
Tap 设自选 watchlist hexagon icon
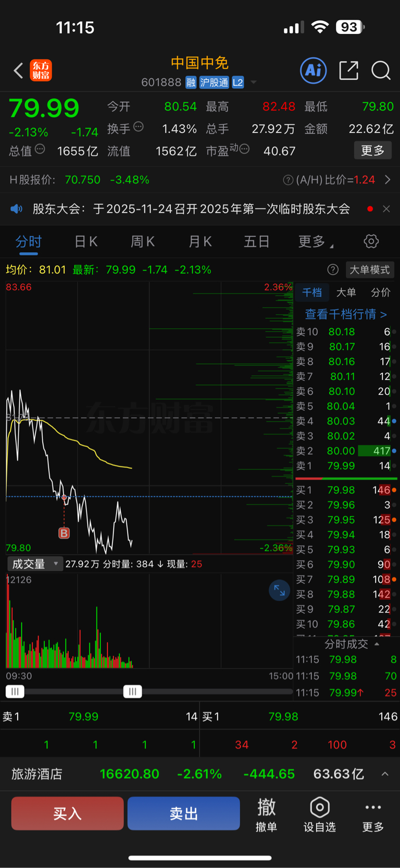click(320, 814)
